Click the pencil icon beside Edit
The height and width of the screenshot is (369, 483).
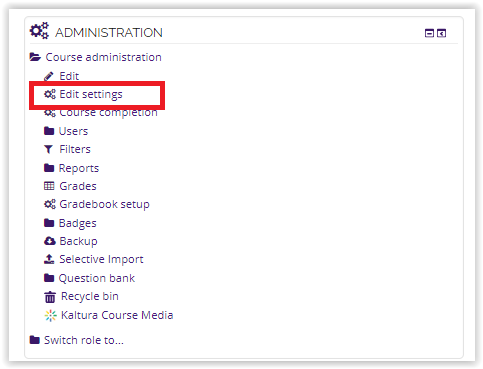click(49, 76)
